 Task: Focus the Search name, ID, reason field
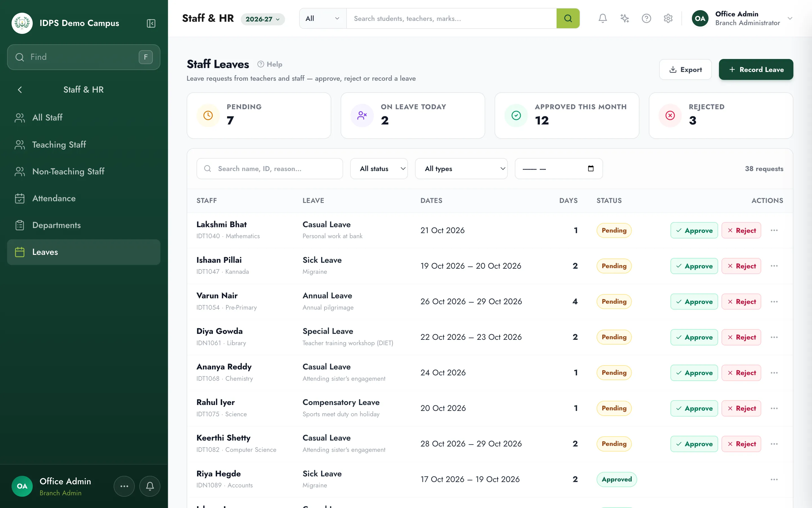(x=270, y=169)
